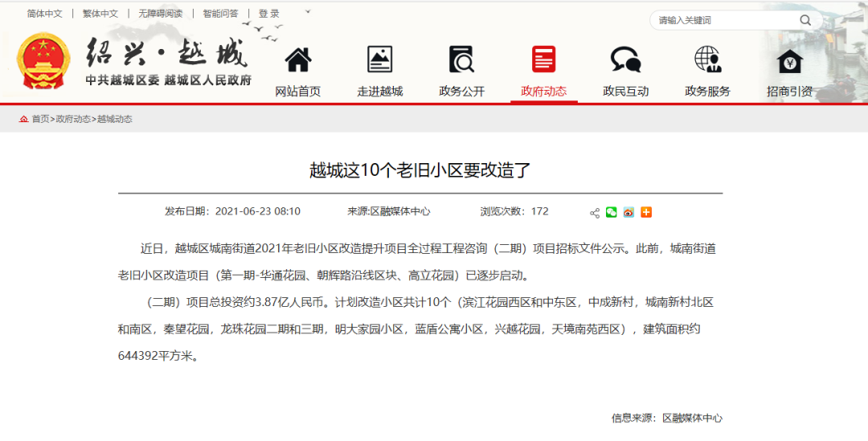Image resolution: width=868 pixels, height=441 pixels.
Task: Open the 政府动态 navigation tab
Action: pyautogui.click(x=543, y=91)
